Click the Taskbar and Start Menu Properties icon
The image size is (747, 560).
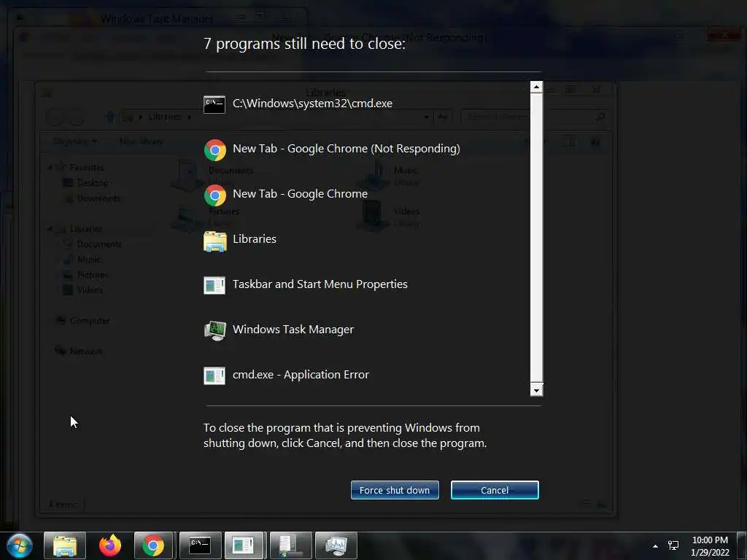pyautogui.click(x=214, y=285)
